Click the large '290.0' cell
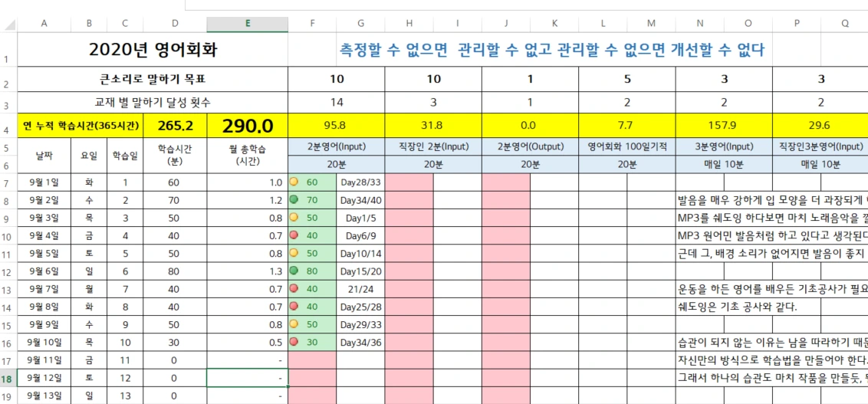 click(x=248, y=126)
